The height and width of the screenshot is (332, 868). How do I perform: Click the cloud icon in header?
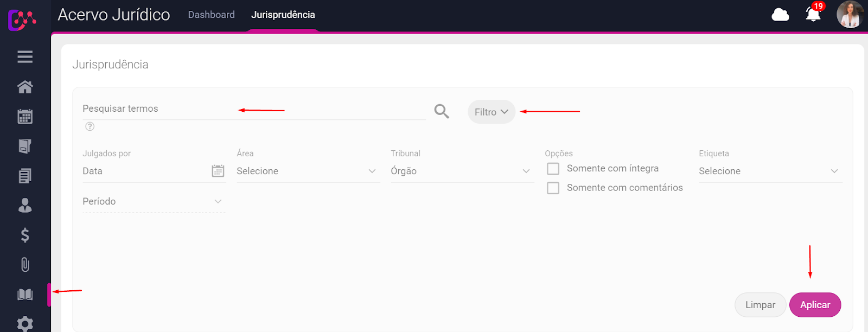tap(780, 15)
